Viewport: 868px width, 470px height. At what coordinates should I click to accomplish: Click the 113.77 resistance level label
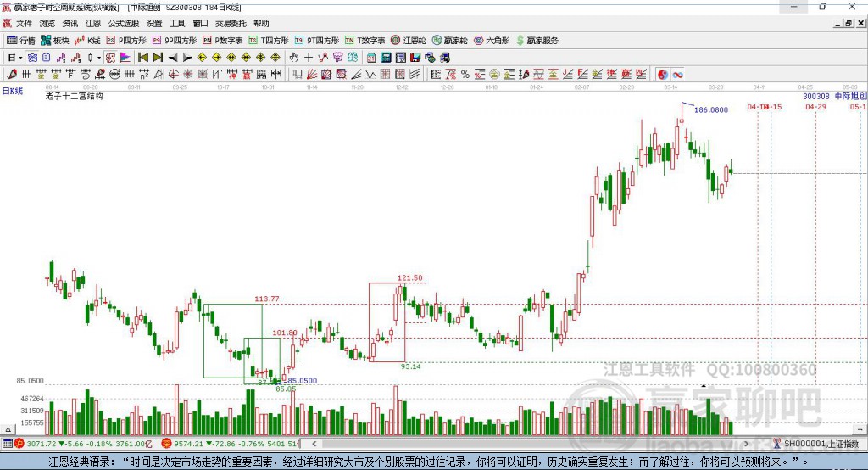(267, 299)
